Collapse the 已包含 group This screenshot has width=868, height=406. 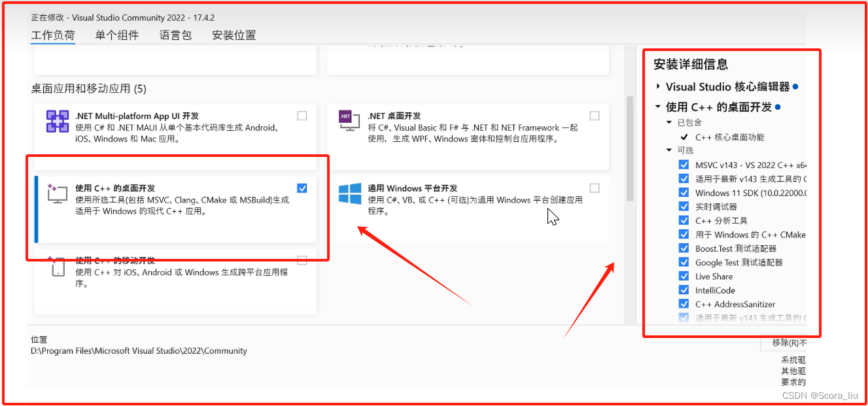(x=669, y=122)
